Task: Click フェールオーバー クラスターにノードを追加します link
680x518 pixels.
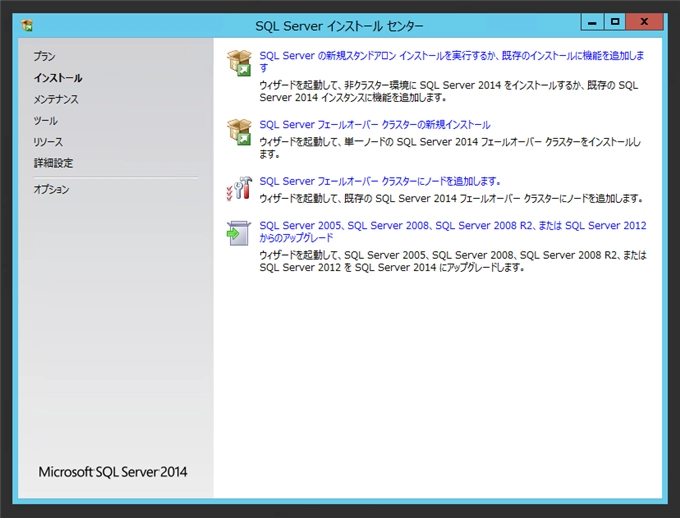Action: [380, 181]
